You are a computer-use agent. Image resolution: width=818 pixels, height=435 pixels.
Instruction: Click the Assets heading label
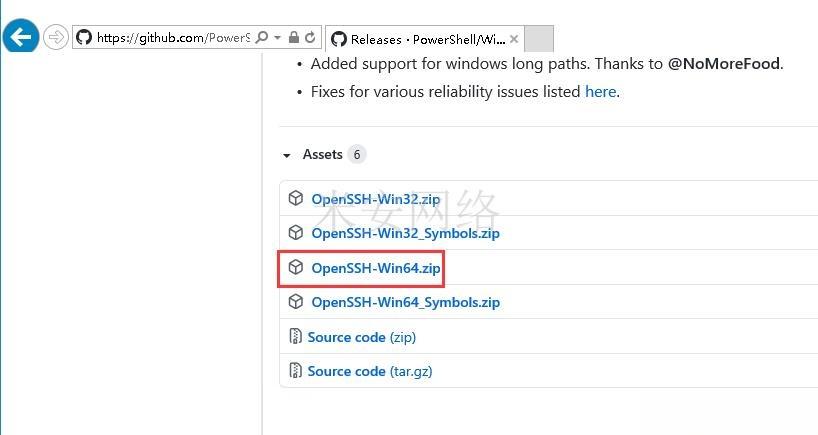322,154
